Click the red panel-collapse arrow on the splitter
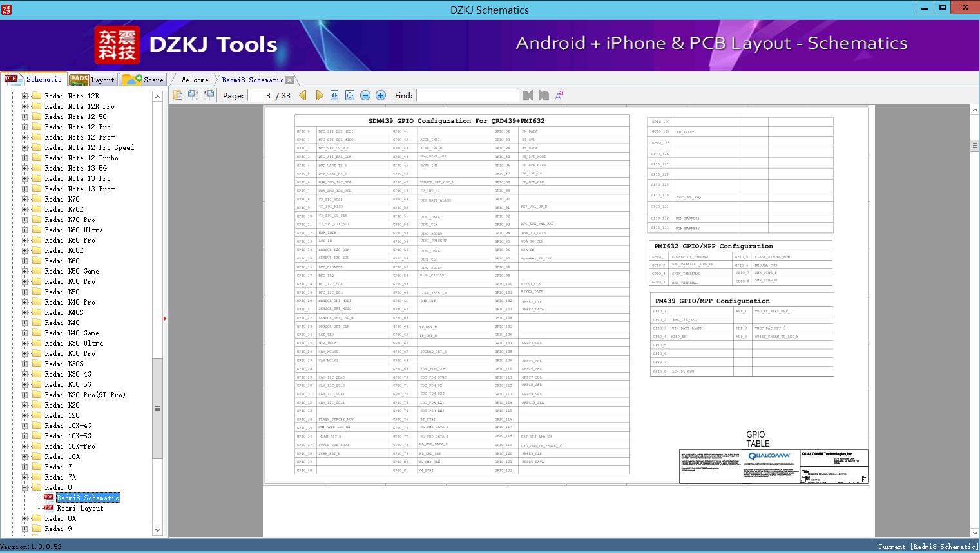The image size is (980, 553). [x=165, y=318]
